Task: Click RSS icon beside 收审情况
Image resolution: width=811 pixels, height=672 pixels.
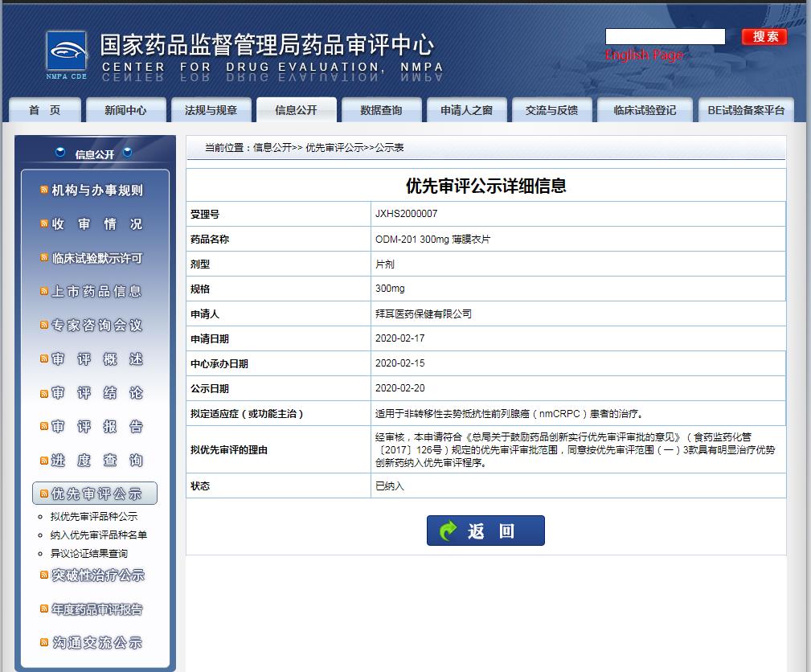Action: [x=44, y=224]
